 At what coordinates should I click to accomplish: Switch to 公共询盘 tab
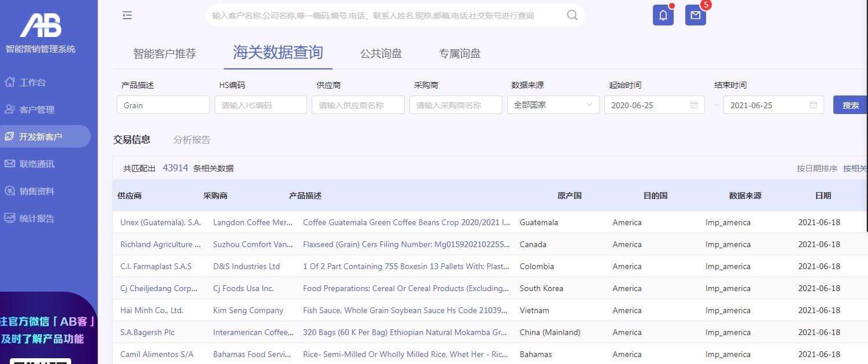381,53
